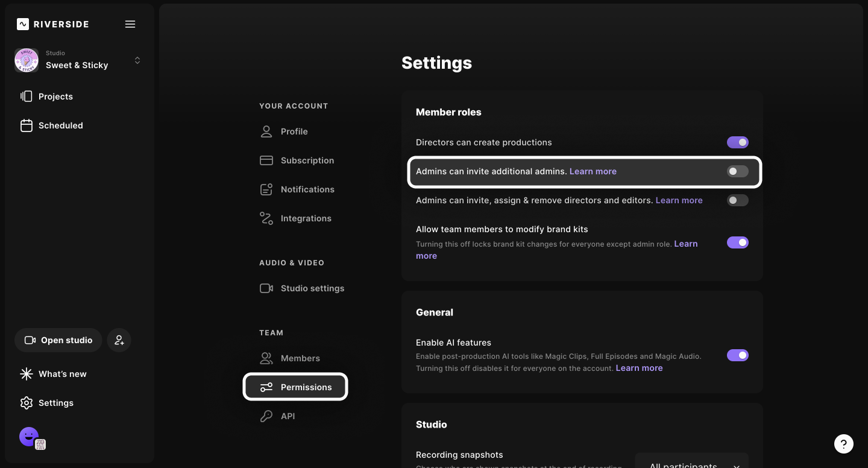Click Learn more under Enable AI features
This screenshot has height=468, width=868.
639,368
